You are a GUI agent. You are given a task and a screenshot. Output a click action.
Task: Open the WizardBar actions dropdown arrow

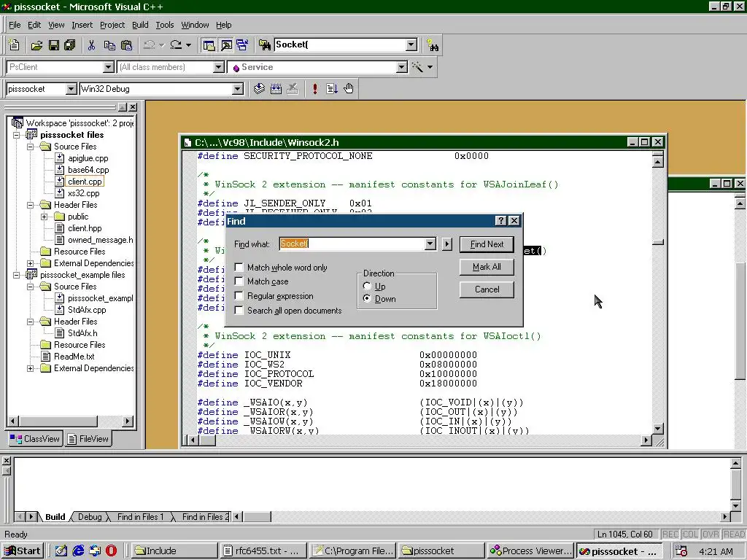(430, 67)
